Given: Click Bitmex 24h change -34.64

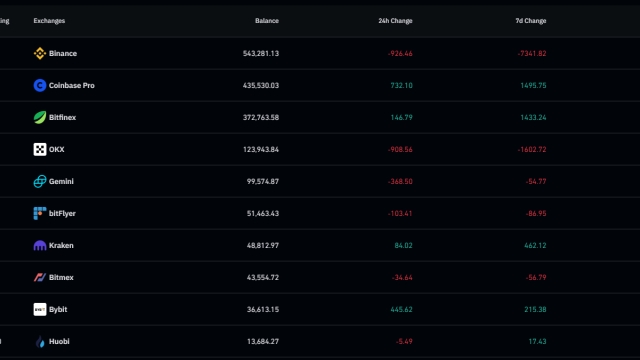Looking at the screenshot, I should [x=402, y=278].
